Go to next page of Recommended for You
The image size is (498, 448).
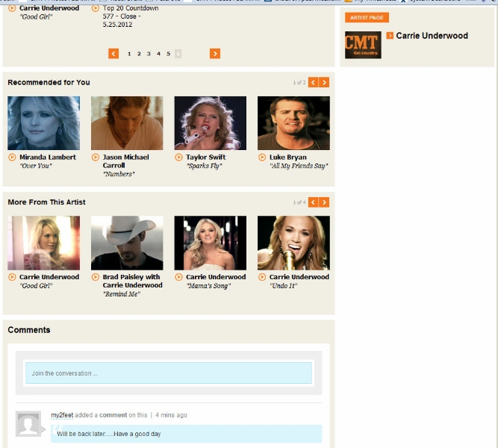pyautogui.click(x=324, y=82)
